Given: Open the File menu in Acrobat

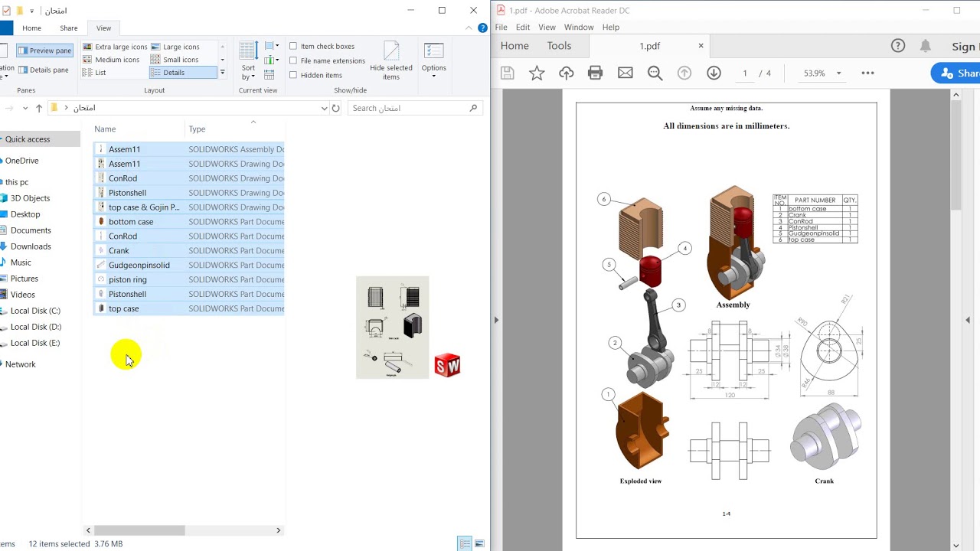Looking at the screenshot, I should click(x=501, y=27).
